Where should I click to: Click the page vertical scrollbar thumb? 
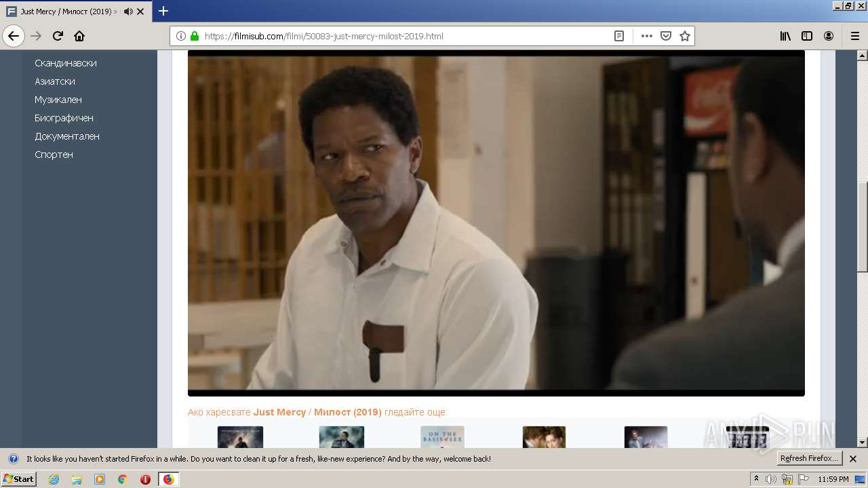point(863,226)
